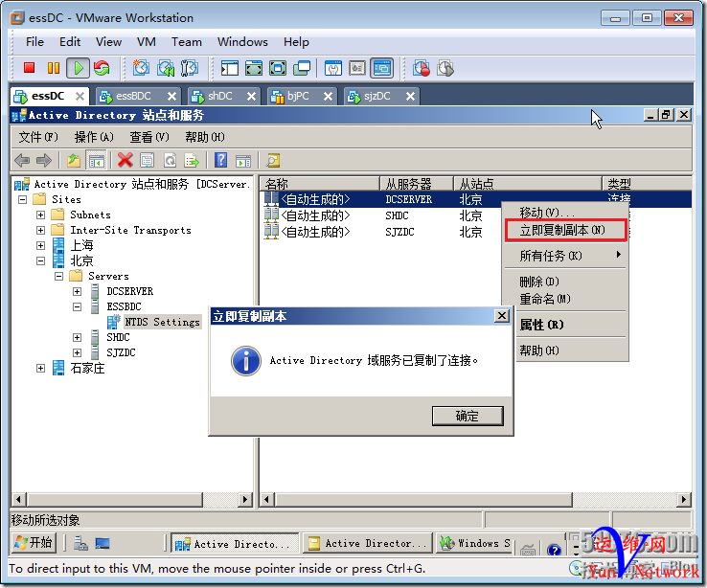Click the VMware reset icon
Screen dimensions: 707x588
click(102, 68)
